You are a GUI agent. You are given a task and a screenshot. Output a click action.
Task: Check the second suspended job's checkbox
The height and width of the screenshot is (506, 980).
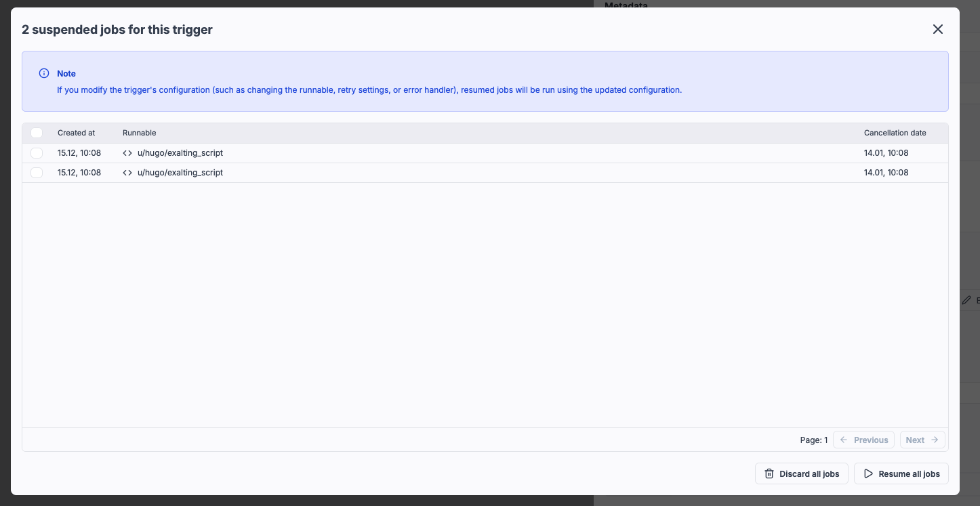tap(37, 173)
